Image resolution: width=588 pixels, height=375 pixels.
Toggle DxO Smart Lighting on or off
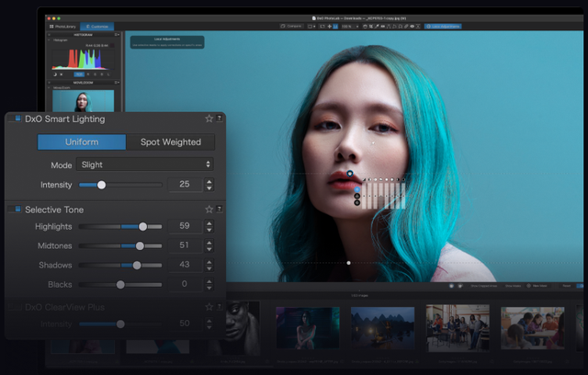[16, 119]
